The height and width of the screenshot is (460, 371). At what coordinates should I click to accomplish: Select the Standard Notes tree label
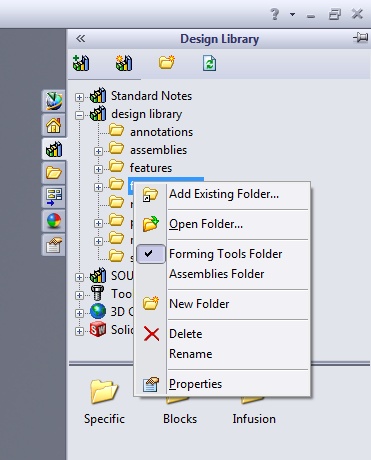(151, 96)
